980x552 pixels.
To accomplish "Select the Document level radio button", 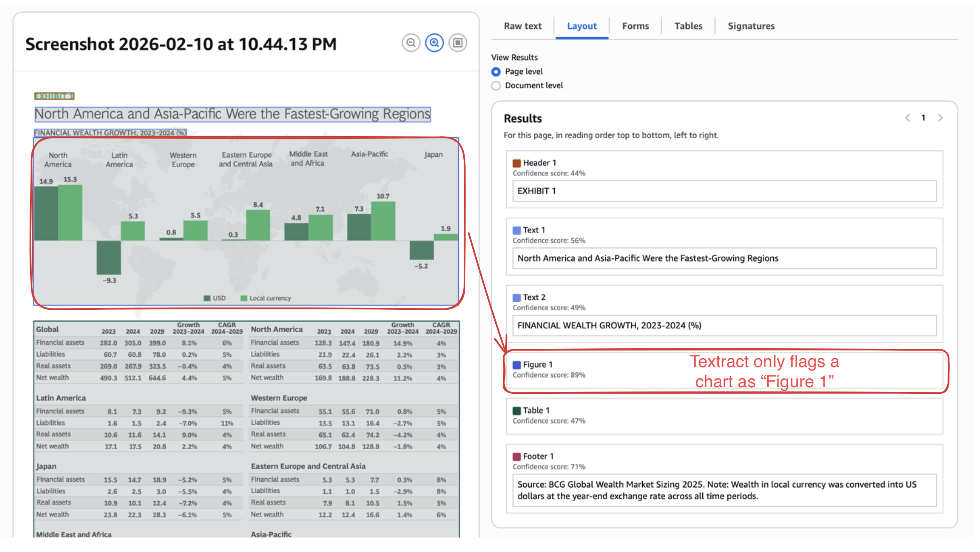I will coord(496,86).
